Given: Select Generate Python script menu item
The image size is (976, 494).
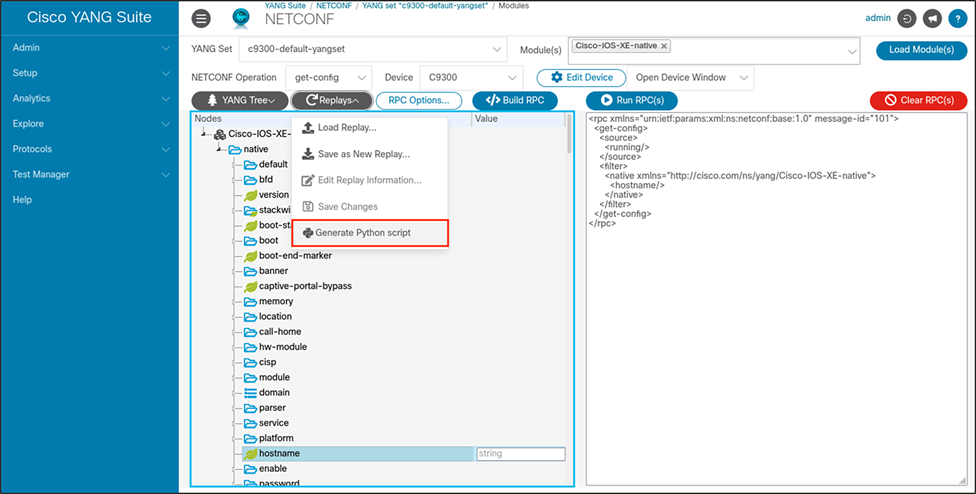Looking at the screenshot, I should [x=370, y=233].
